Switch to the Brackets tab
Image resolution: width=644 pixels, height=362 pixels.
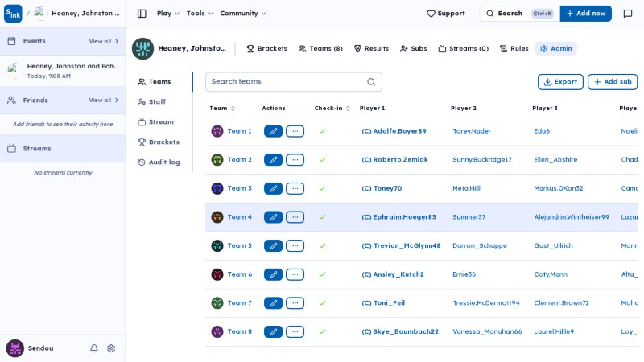[x=266, y=48]
